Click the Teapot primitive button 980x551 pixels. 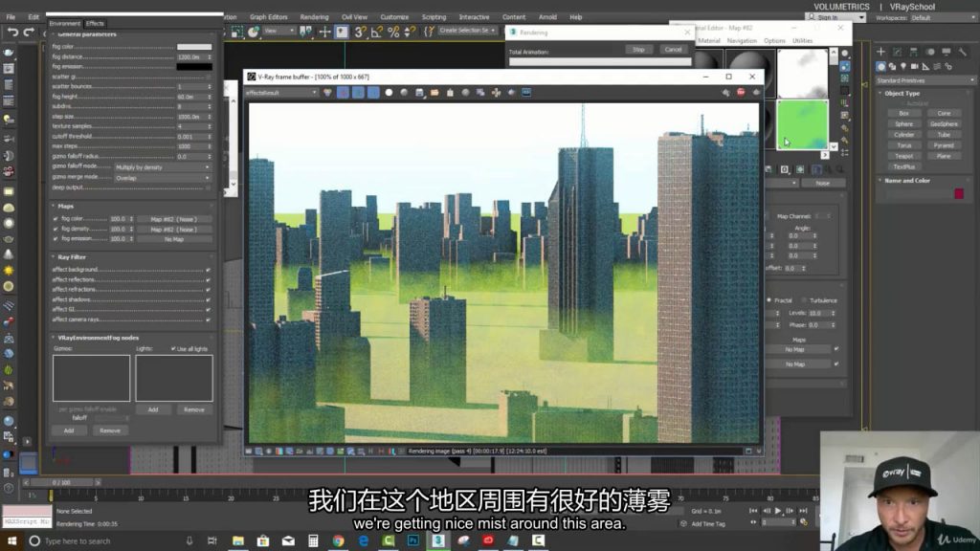(x=903, y=156)
